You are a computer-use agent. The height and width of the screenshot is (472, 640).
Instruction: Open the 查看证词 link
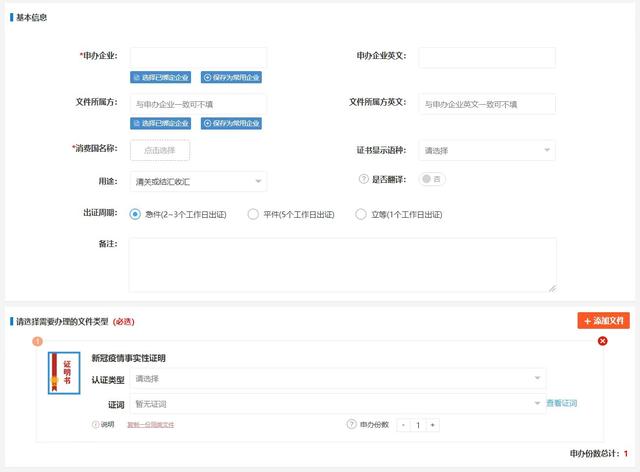click(562, 403)
